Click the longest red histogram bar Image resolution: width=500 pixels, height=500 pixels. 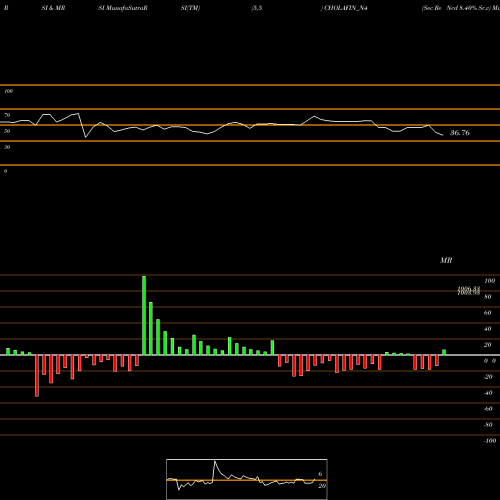click(37, 376)
